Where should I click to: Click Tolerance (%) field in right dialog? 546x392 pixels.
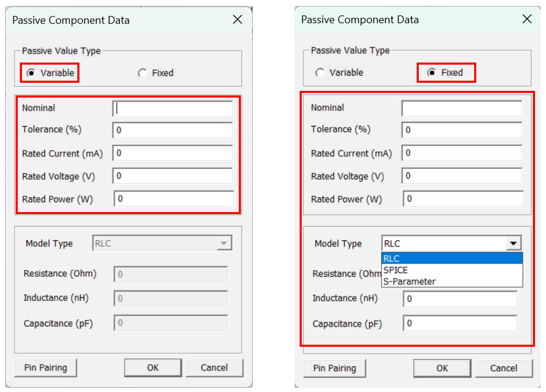[461, 130]
